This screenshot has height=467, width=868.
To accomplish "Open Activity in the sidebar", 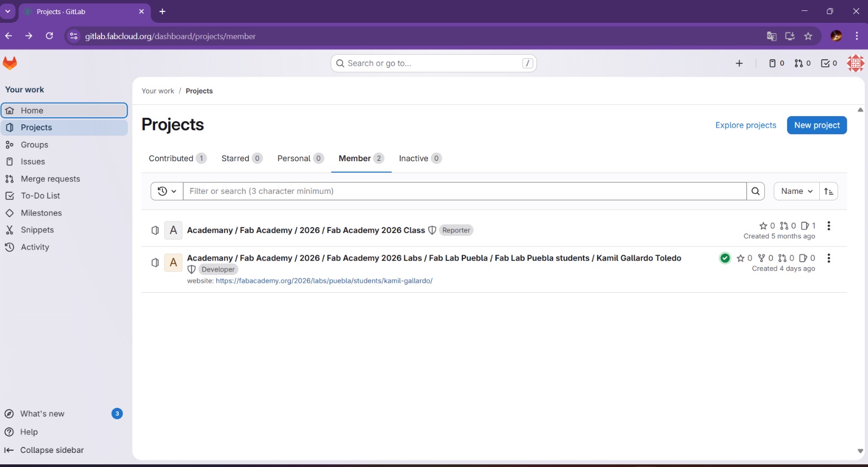I will pyautogui.click(x=64, y=247).
